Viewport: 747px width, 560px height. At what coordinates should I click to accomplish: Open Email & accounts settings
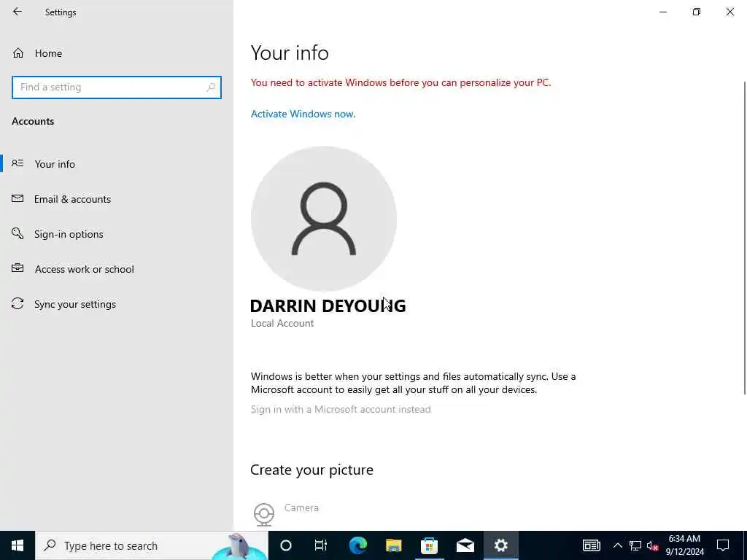(72, 199)
